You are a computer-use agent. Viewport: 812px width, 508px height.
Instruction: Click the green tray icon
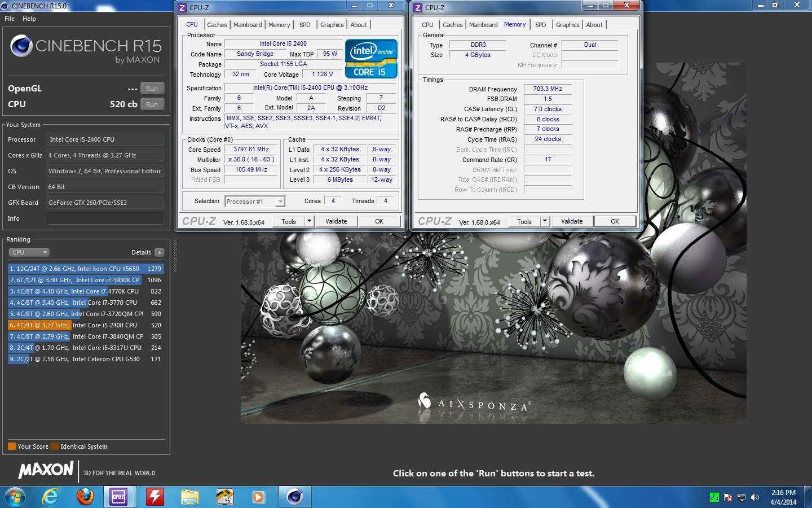click(714, 497)
